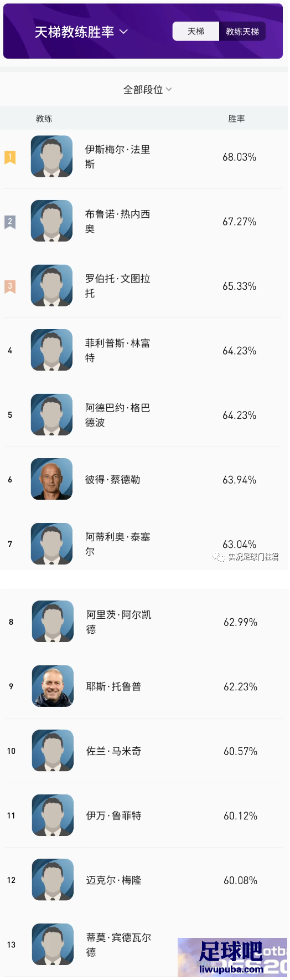Click the 胜率 column header
The height and width of the screenshot is (980, 290).
[x=236, y=119]
